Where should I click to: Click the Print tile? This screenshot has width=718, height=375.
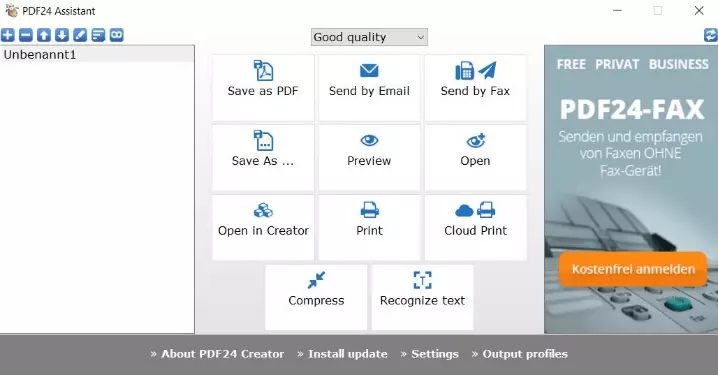tap(369, 228)
